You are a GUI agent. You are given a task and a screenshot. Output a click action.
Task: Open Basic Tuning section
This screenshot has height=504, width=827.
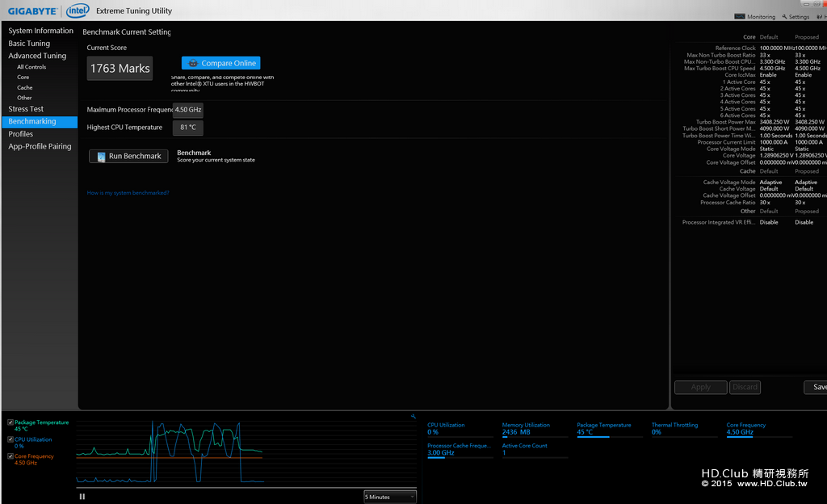coord(29,44)
